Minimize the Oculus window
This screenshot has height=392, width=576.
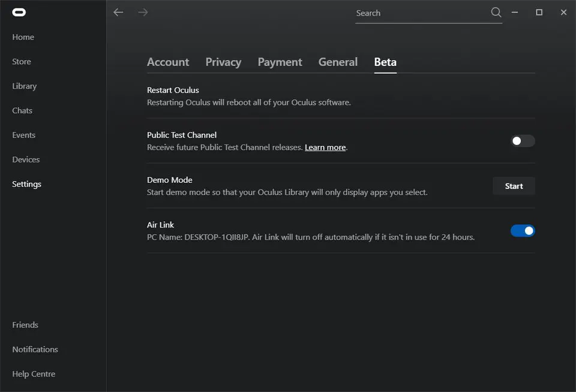tap(515, 13)
